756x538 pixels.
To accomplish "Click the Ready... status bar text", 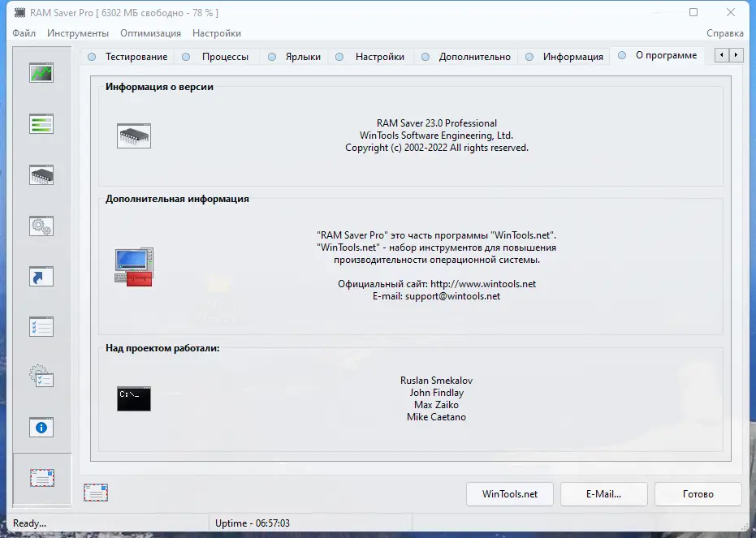I will pyautogui.click(x=29, y=523).
